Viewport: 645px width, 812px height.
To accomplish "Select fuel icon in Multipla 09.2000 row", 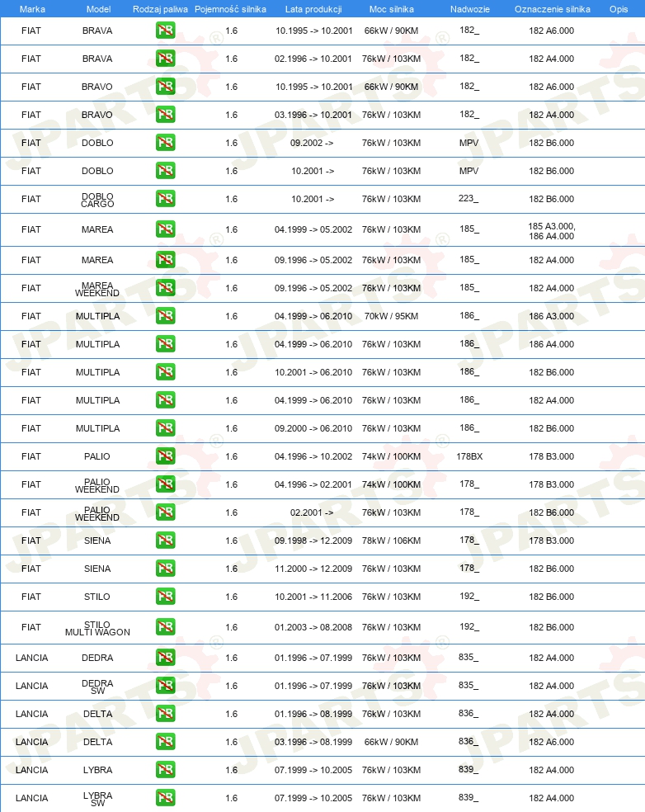I will 165,428.
